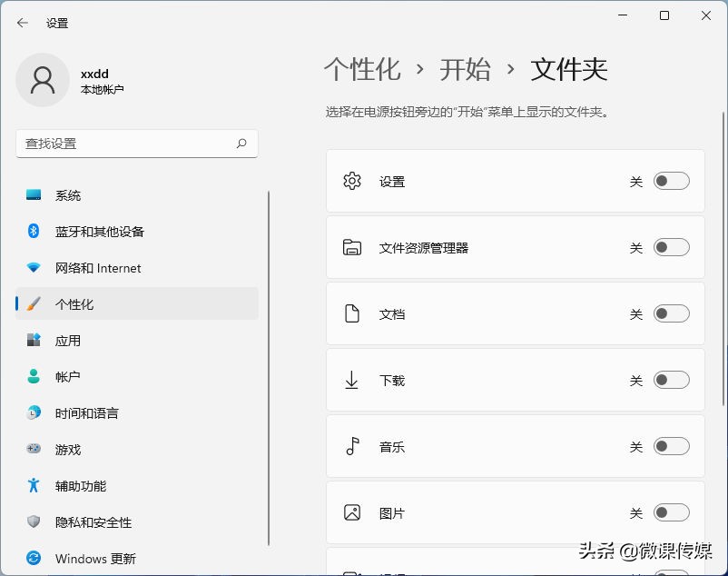The image size is (728, 576).
Task: Click the 关 label in the 图片 row
Action: pos(636,513)
